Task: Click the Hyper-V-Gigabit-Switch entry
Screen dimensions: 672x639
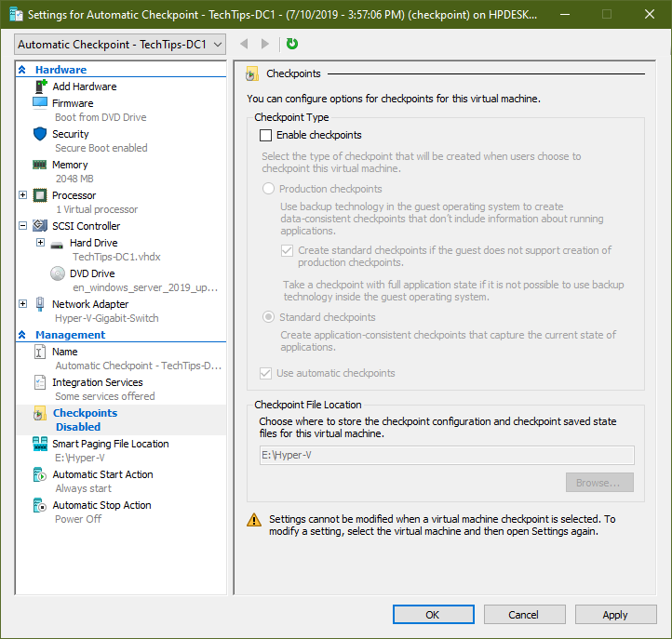Action: point(107,318)
